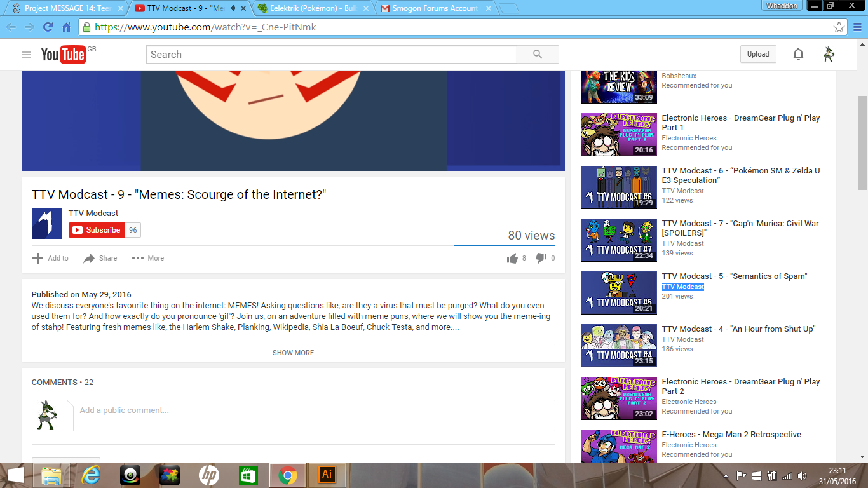Image resolution: width=868 pixels, height=488 pixels.
Task: Open TTV Modcast 6 video thumbnail
Action: point(619,187)
